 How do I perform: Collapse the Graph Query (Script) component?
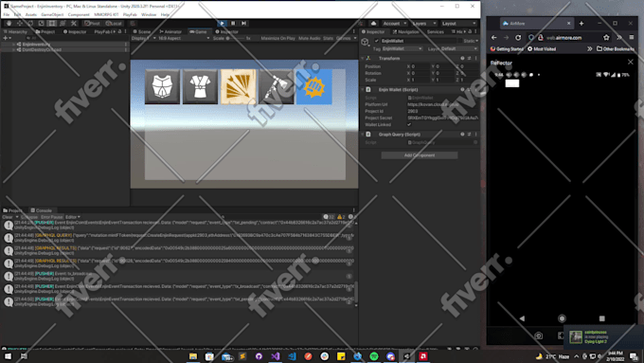click(363, 135)
